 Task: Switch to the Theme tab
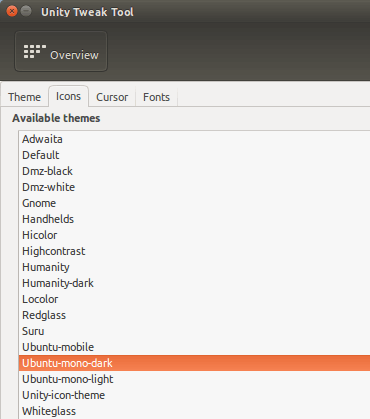[25, 97]
